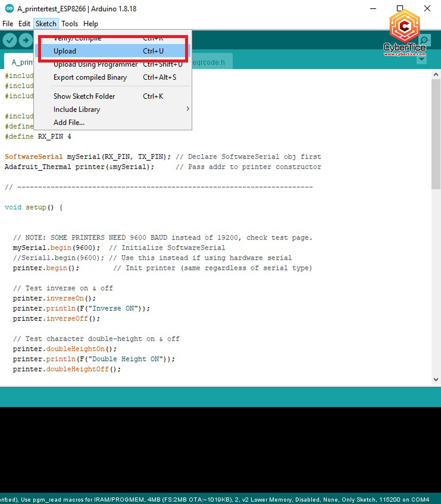This screenshot has height=504, width=441.
Task: Click the vertical scrollbar thumb
Action: (x=436, y=134)
